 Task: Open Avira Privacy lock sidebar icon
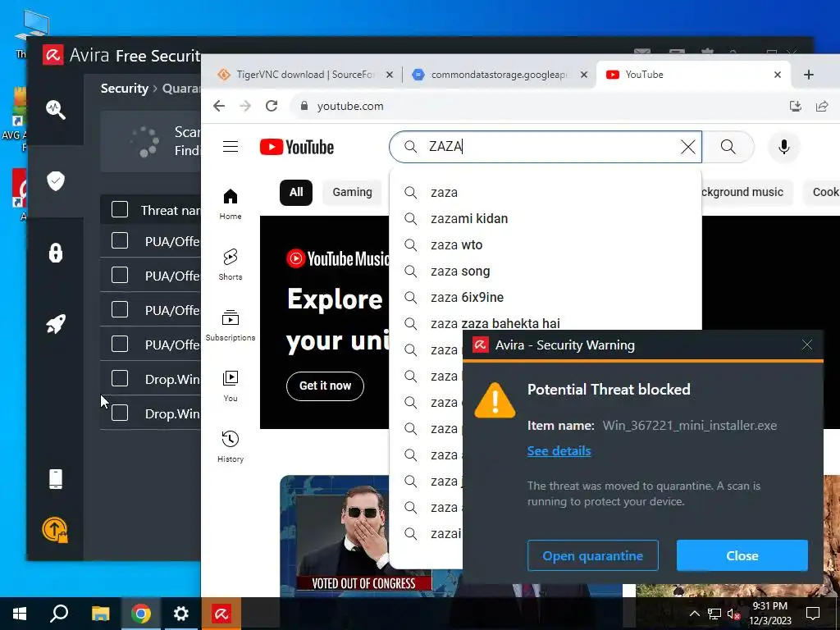(x=55, y=253)
